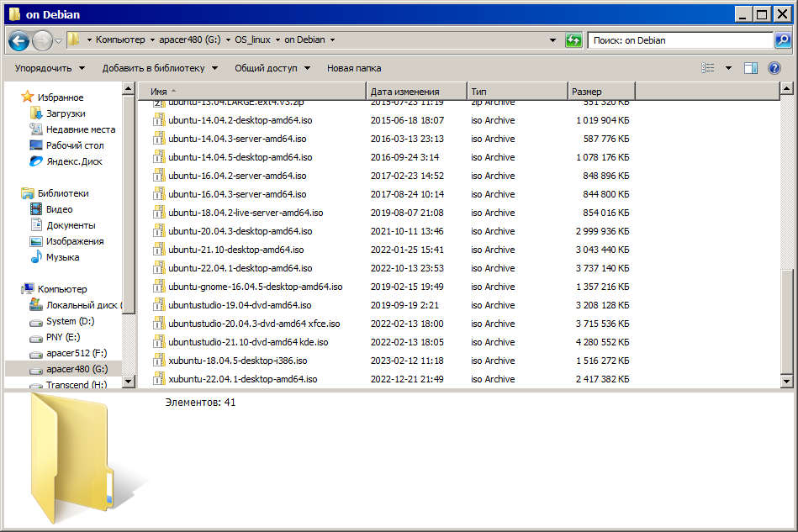The image size is (798, 532).
Task: Click archive icon of ubuntu-20.04.3-desktop-amd64.iso
Action: [159, 231]
